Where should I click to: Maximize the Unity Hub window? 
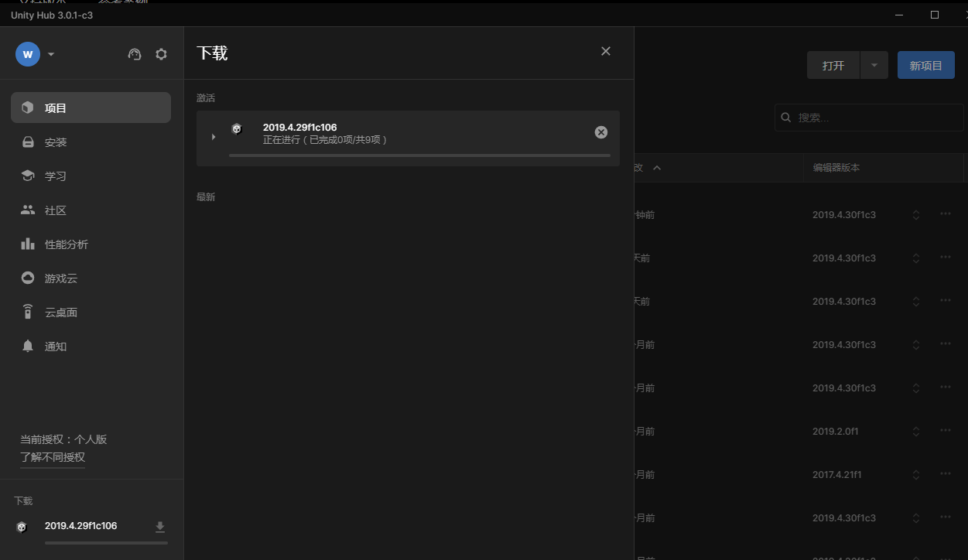point(935,15)
